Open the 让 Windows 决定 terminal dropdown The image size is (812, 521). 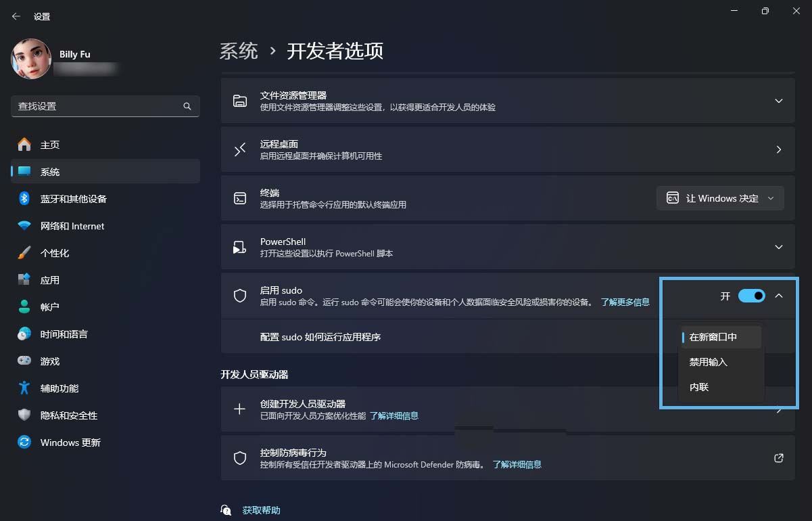click(719, 198)
